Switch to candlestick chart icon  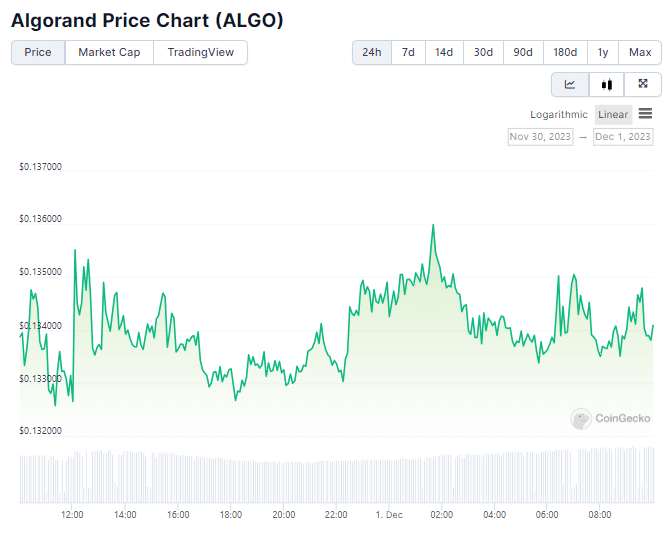pyautogui.click(x=606, y=84)
